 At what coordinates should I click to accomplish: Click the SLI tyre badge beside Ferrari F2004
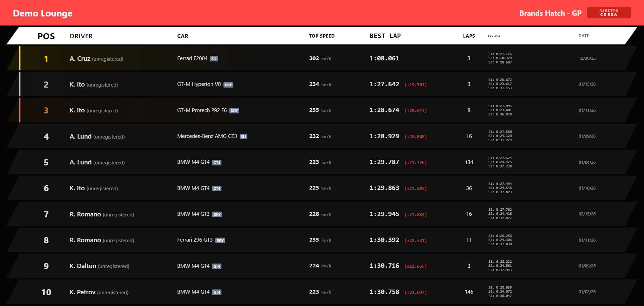(214, 59)
